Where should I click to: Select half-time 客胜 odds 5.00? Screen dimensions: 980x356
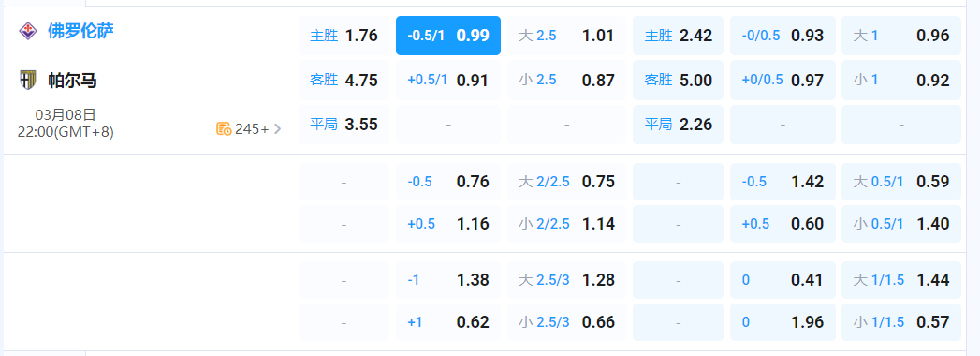point(678,80)
